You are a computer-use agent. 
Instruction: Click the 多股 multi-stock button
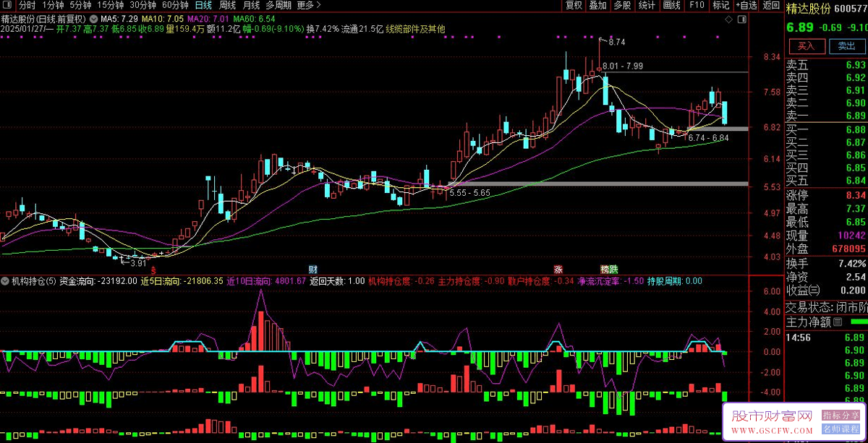click(622, 5)
